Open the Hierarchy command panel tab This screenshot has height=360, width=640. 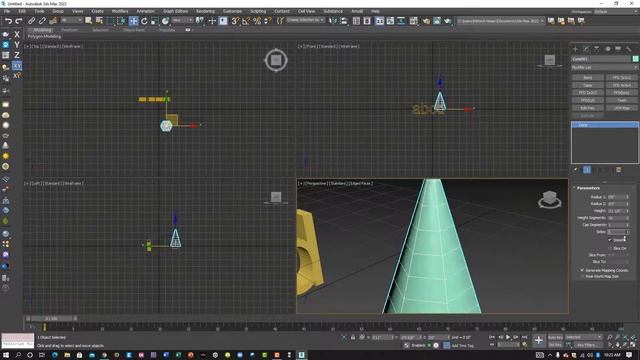point(597,49)
